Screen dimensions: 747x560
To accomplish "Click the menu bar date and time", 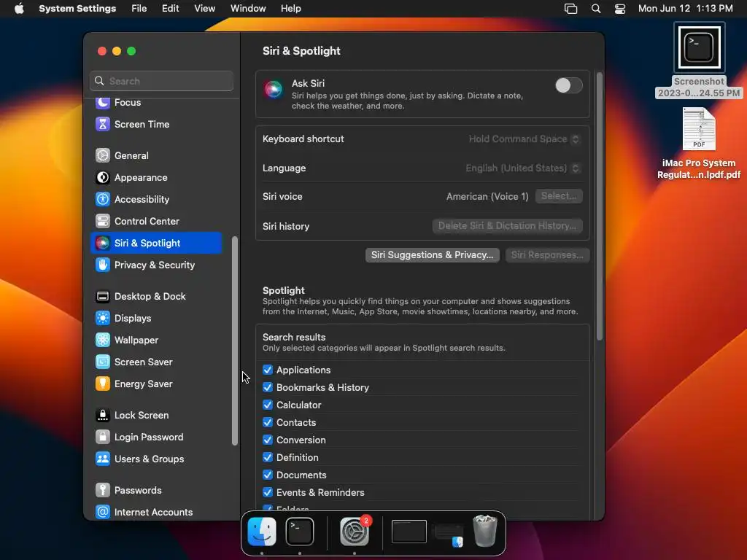I will (685, 9).
